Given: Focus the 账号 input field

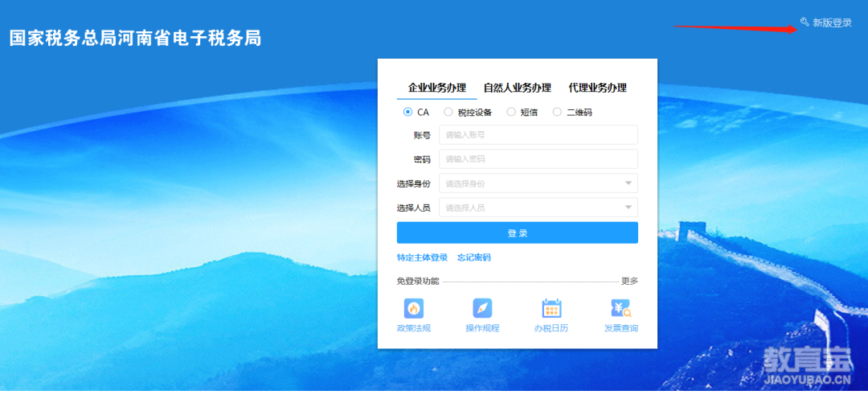Looking at the screenshot, I should pos(538,134).
